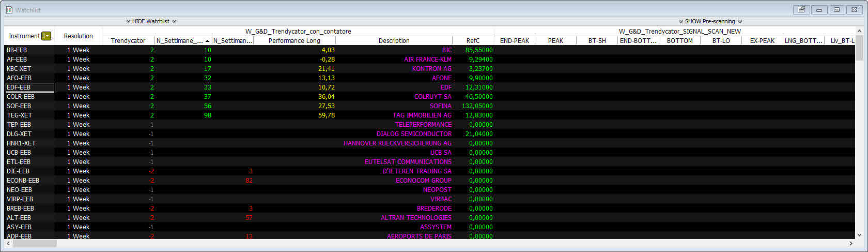Click RefC value 85,55000
This screenshot has height=252, width=868.
479,50
